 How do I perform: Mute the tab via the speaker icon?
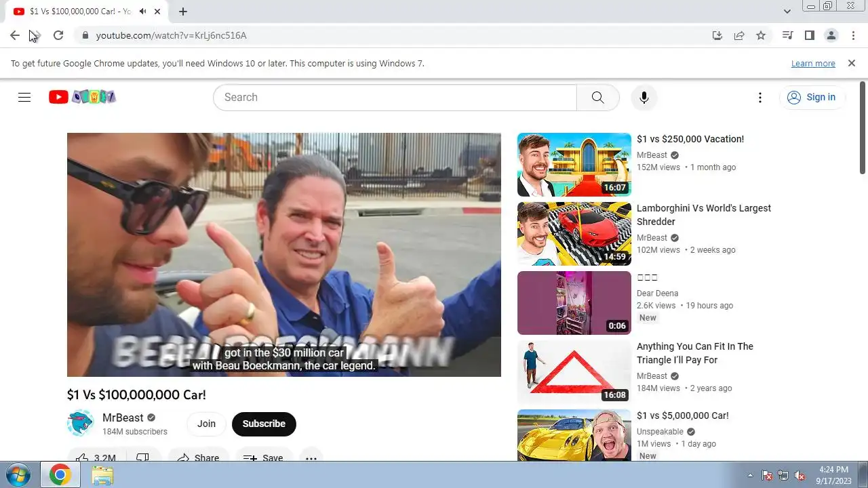coord(142,12)
